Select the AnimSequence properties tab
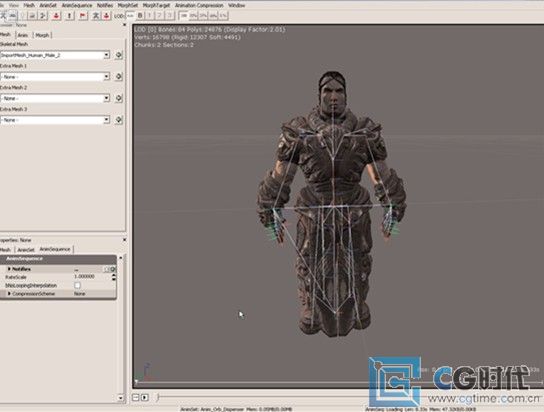Screen dimensions: 544x412 pos(55,249)
